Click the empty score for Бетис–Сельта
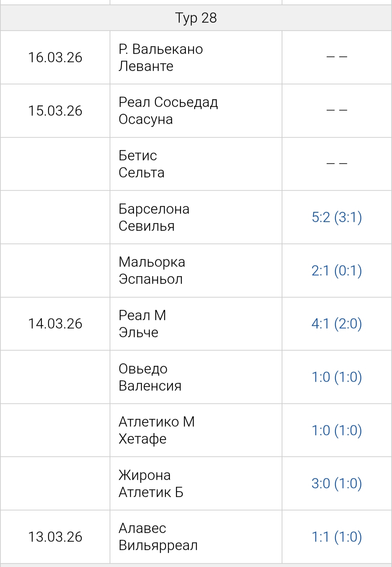The width and height of the screenshot is (392, 567). 337,164
